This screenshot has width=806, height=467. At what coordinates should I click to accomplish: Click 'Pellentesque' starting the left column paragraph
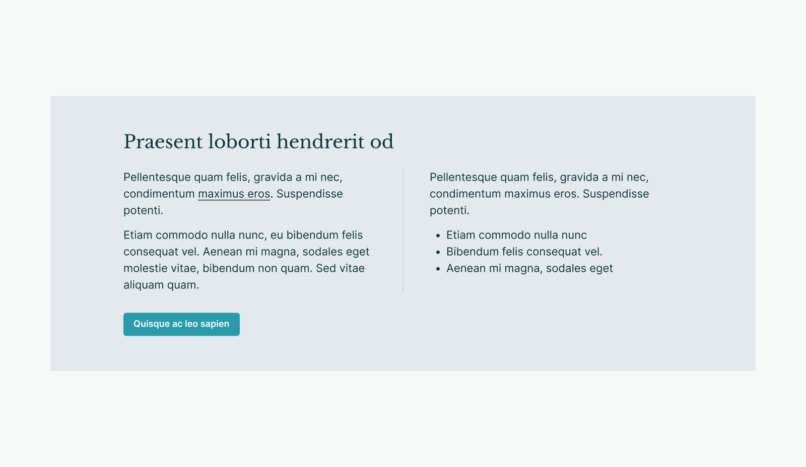157,177
